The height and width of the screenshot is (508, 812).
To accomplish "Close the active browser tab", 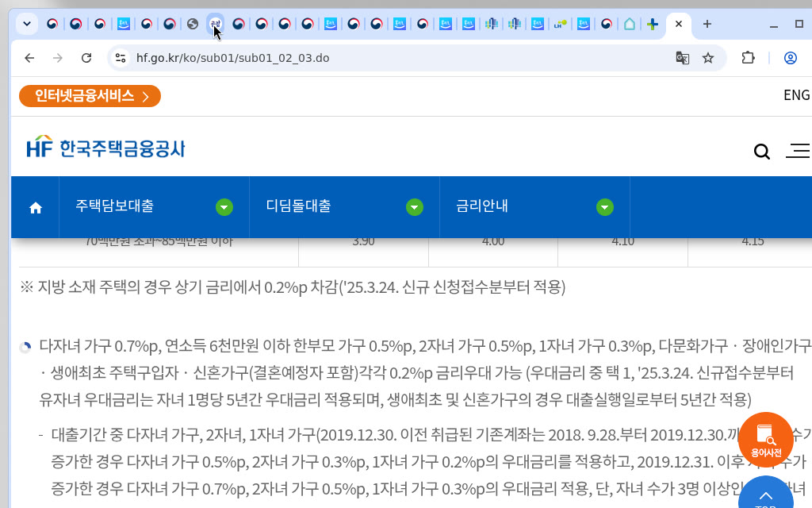I will pyautogui.click(x=679, y=24).
